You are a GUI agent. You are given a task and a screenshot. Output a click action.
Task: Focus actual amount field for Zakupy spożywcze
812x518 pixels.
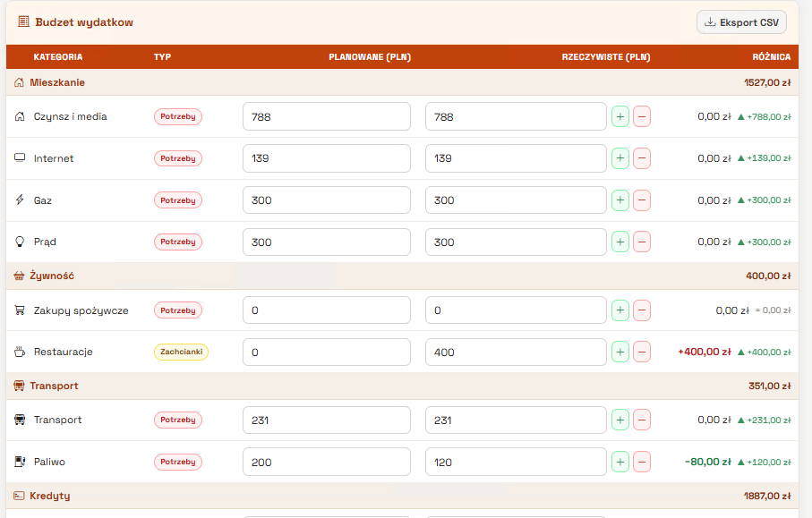click(x=516, y=310)
